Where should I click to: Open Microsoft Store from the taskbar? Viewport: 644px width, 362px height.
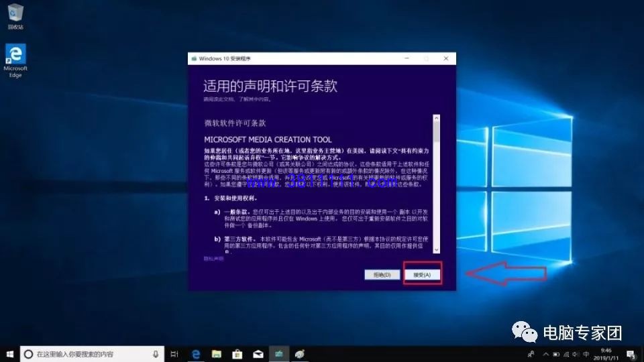coord(237,354)
